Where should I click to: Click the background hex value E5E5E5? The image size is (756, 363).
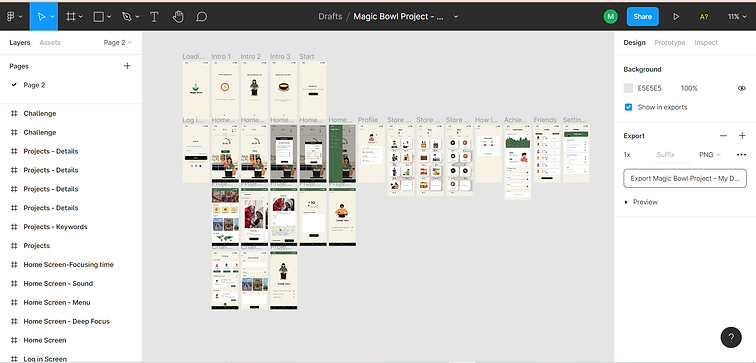[649, 88]
